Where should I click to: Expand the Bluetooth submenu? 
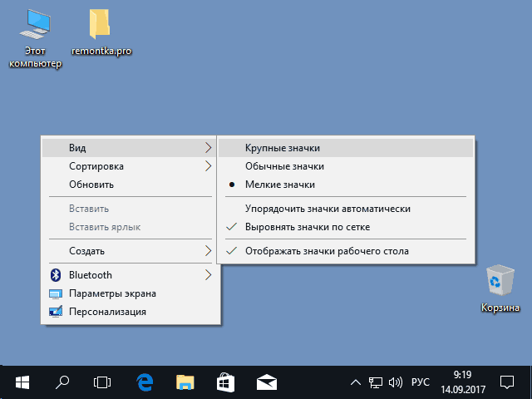[x=129, y=275]
